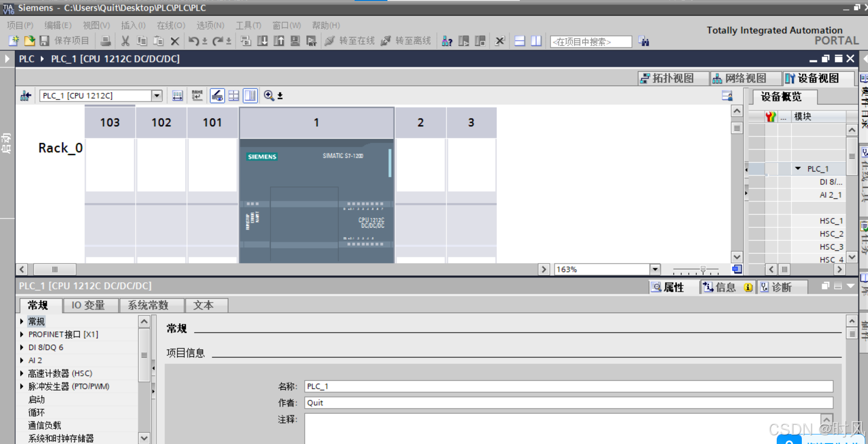Collapse the PLC_1 row in device overview
868x444 pixels.
(x=798, y=169)
